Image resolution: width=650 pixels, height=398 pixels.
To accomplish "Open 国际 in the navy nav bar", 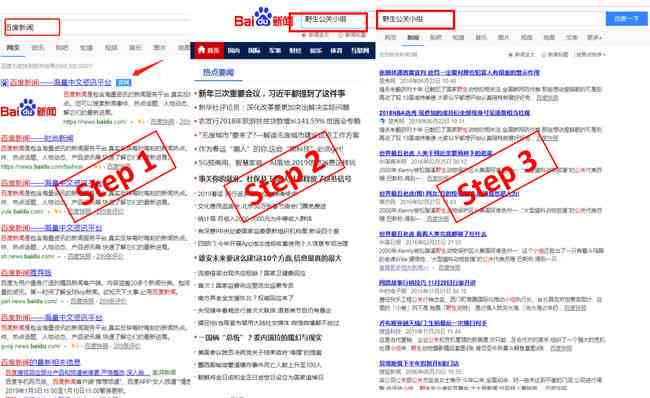I will click(254, 51).
